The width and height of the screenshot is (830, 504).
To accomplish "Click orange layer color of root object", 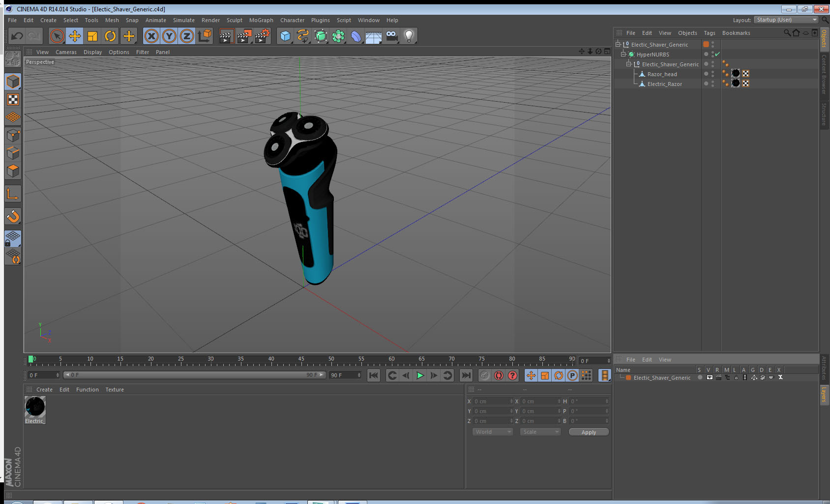I will (706, 44).
